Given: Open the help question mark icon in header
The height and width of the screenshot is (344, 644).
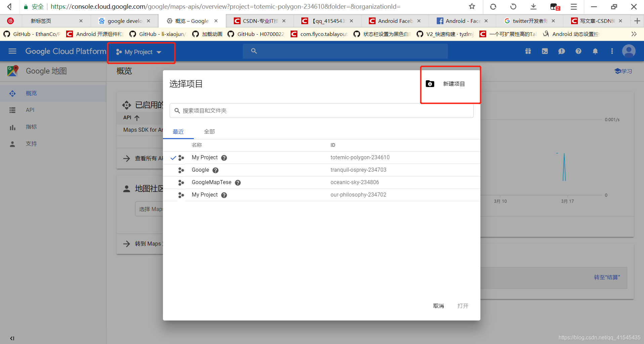Looking at the screenshot, I should click(x=578, y=51).
